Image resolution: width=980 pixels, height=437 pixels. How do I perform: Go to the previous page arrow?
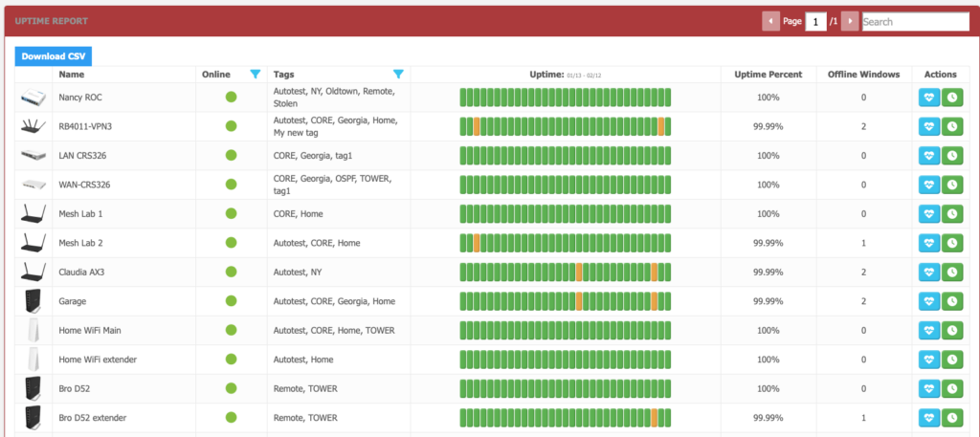pos(770,21)
